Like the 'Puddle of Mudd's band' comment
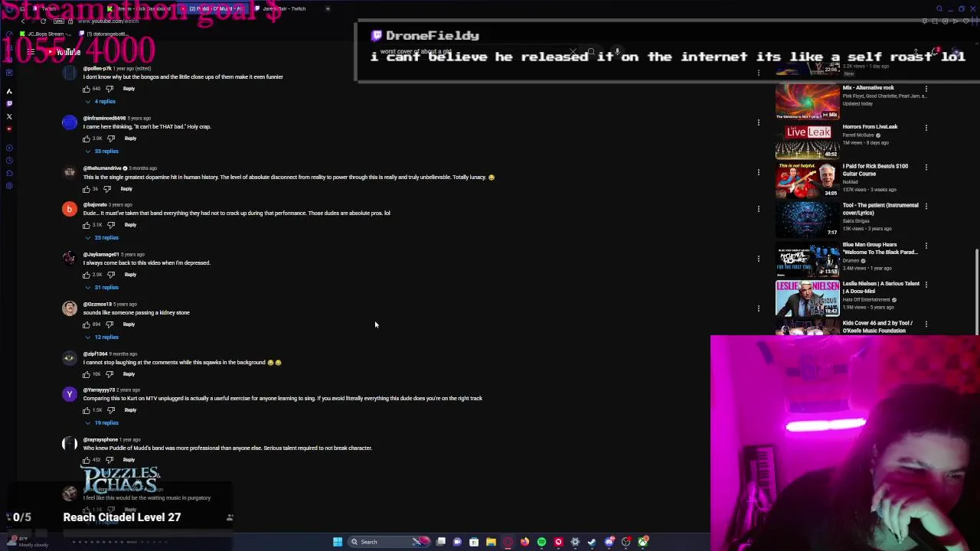980x551 pixels. (x=87, y=460)
